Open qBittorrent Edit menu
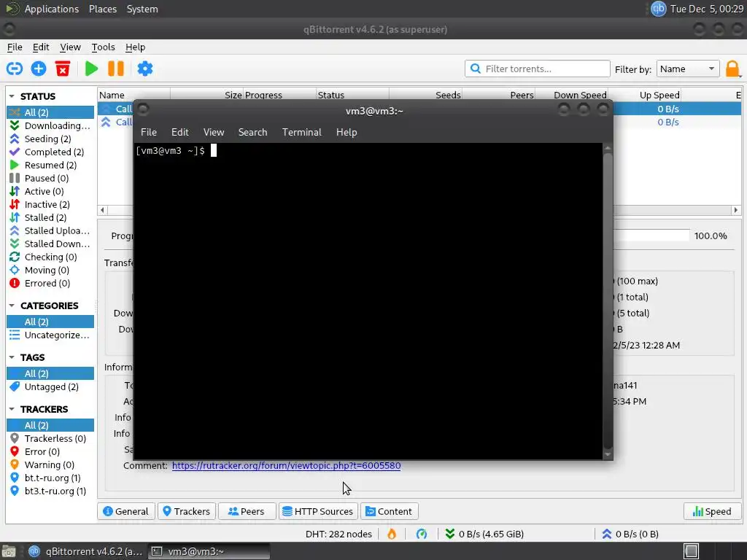Screen dimensions: 747x560 click(x=41, y=47)
